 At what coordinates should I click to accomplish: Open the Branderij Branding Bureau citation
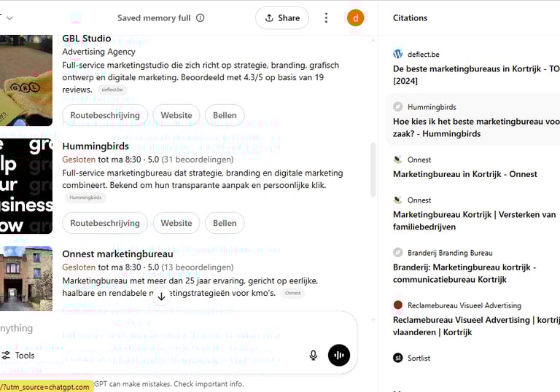point(464,267)
